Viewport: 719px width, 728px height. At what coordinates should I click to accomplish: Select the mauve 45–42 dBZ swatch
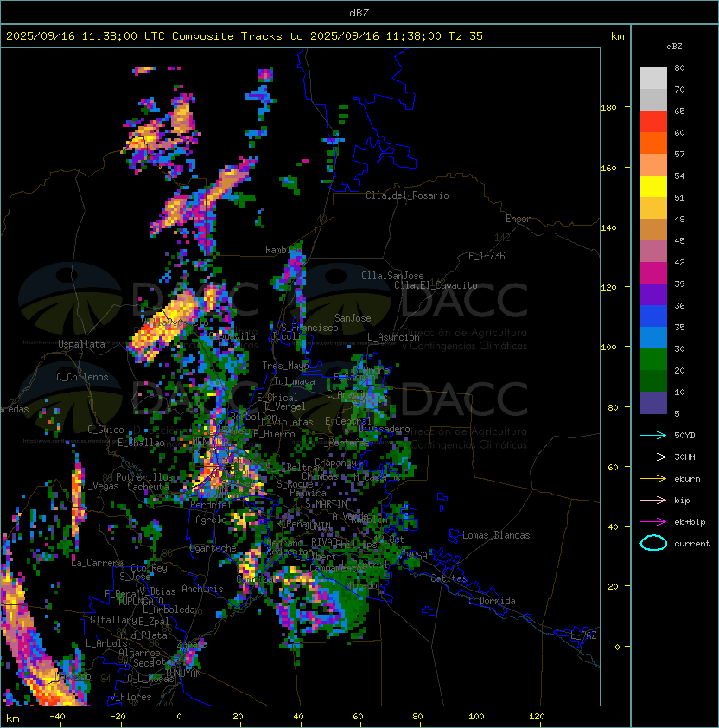click(x=653, y=252)
